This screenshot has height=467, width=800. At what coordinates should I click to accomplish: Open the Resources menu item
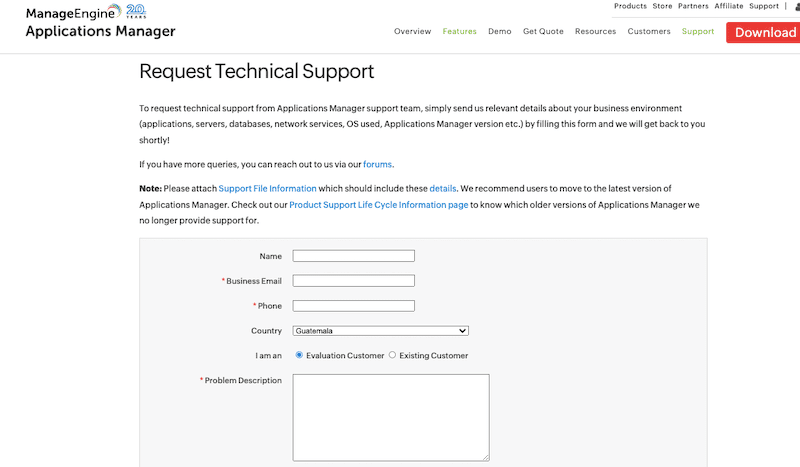(x=595, y=31)
